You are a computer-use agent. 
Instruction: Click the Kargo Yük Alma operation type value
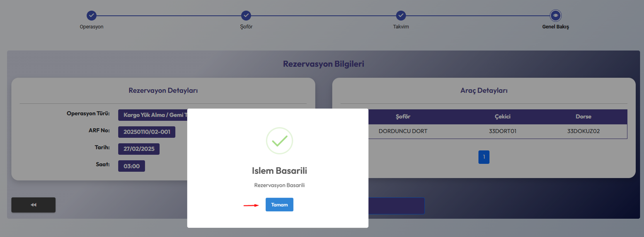point(153,115)
